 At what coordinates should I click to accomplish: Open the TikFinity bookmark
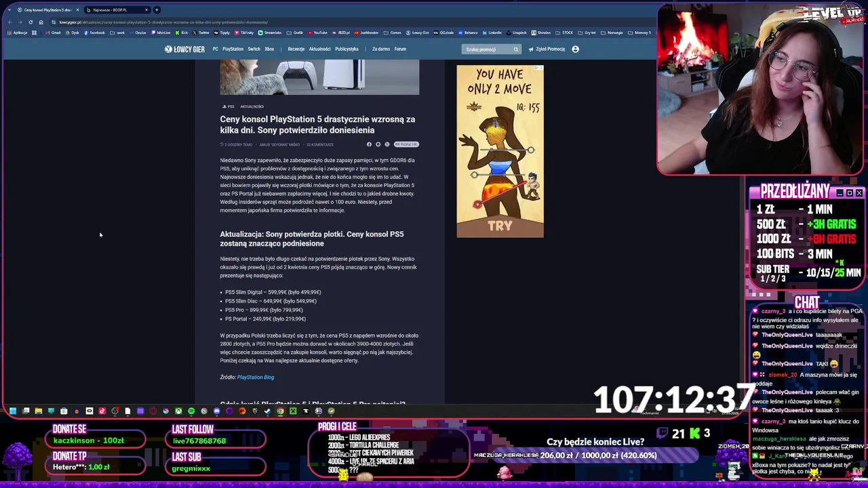coord(244,33)
